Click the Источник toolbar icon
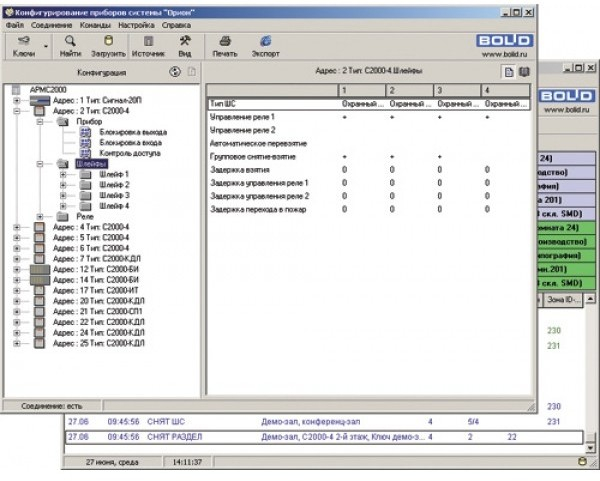Viewport: 600px width, 481px height. (x=148, y=41)
